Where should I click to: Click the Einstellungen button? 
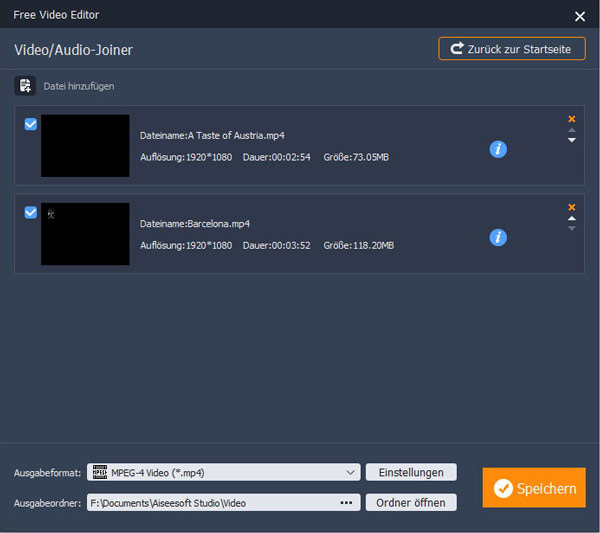click(411, 472)
